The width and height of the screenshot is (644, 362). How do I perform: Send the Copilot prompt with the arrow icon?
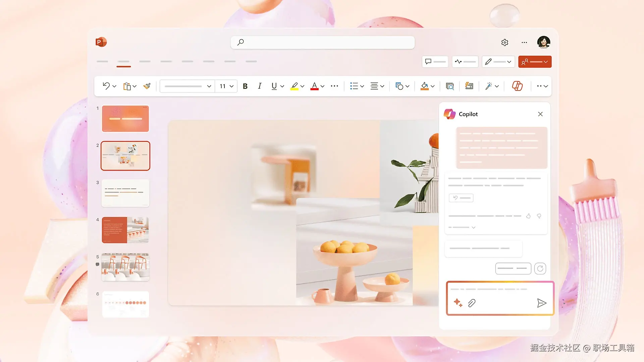point(541,303)
